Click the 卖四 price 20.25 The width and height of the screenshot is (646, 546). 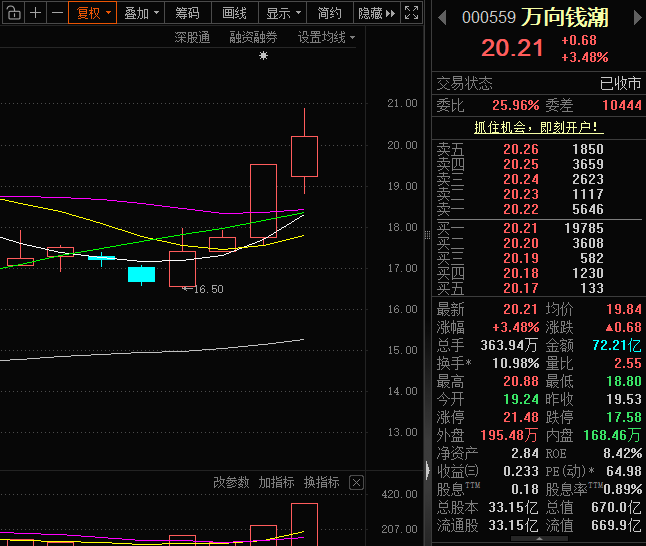click(521, 164)
